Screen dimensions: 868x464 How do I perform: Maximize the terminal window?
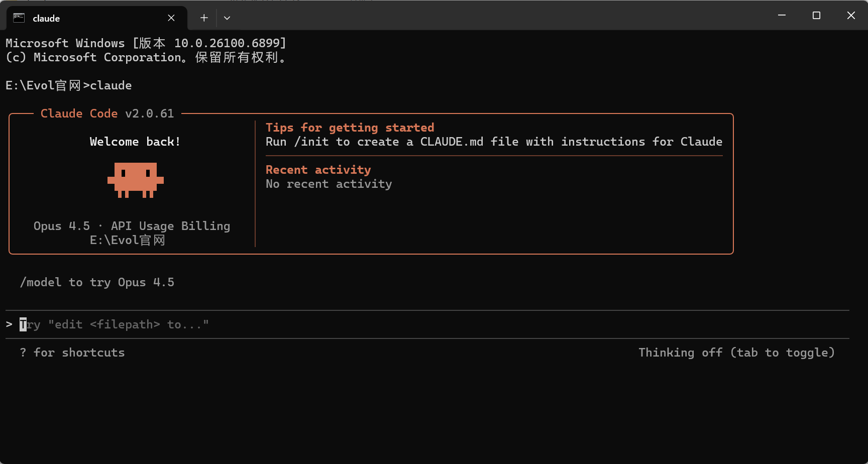pos(816,16)
